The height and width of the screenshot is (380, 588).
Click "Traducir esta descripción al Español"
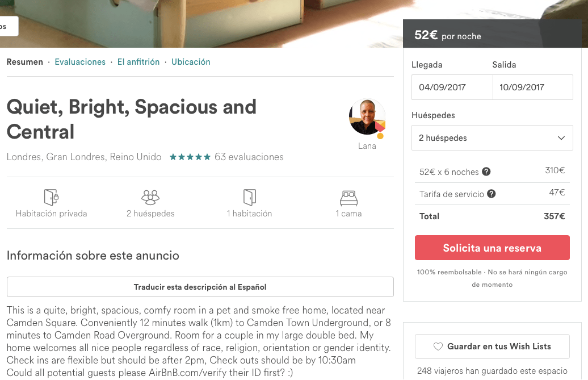click(x=200, y=287)
